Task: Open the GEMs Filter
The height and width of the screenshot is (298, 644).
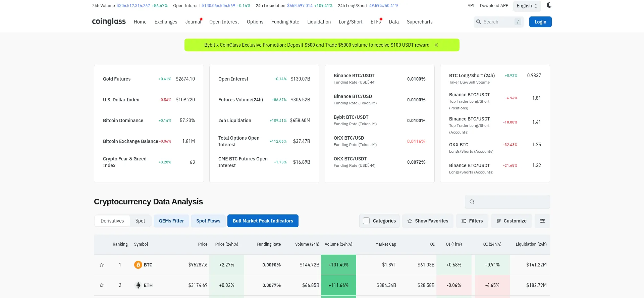Action: (171, 221)
